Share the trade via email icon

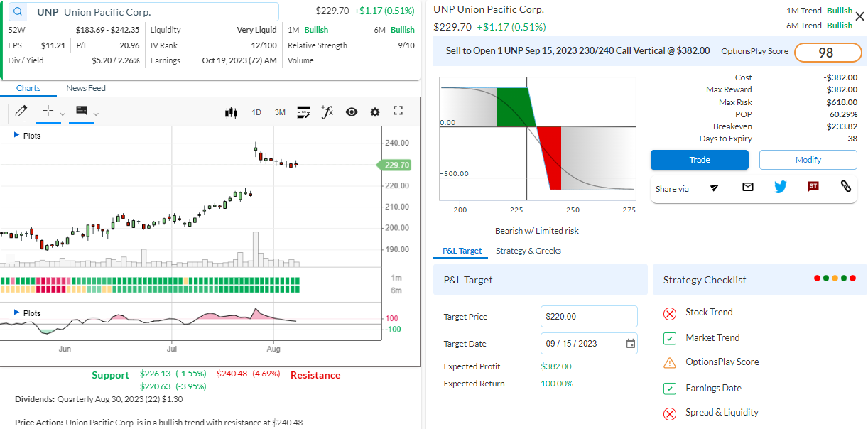click(747, 187)
